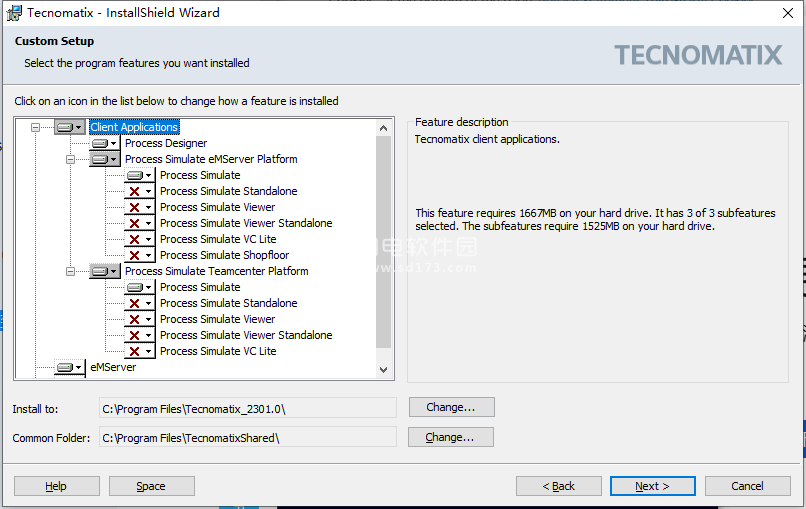Click the feature list scroll up arrow
Viewport: 806px width, 509px height.
tap(383, 128)
